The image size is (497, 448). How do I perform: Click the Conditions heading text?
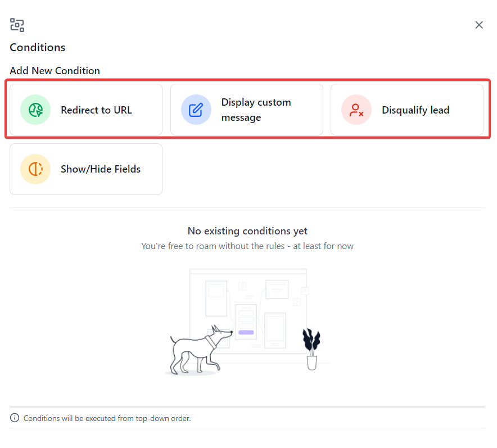pos(37,47)
